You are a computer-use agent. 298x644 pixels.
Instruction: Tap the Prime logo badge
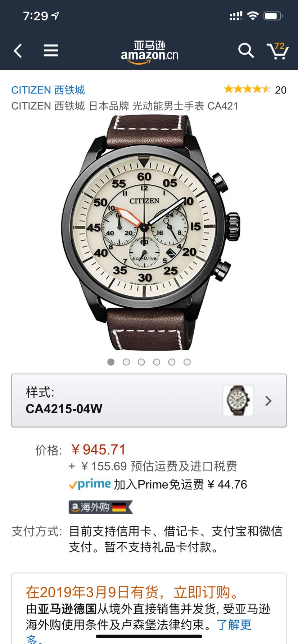[x=90, y=484]
